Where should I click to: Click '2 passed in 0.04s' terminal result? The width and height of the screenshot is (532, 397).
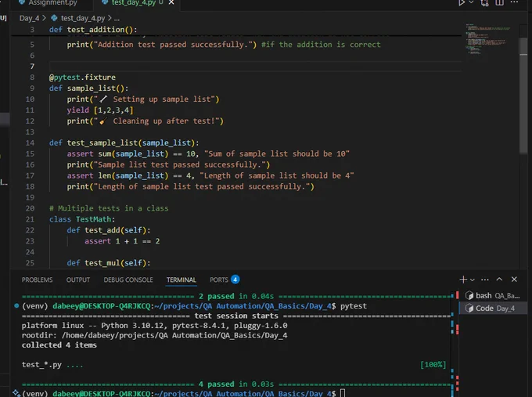coord(236,297)
